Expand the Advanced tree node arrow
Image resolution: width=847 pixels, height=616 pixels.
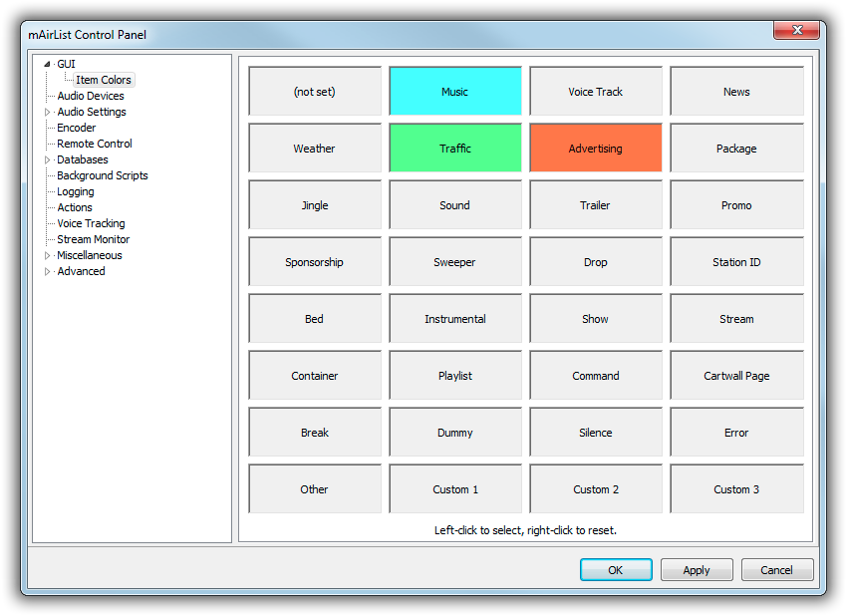pyautogui.click(x=47, y=272)
